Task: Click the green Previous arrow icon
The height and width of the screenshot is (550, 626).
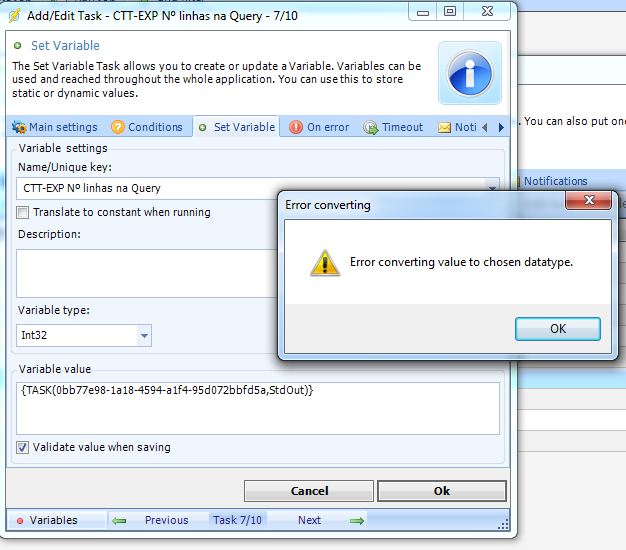Action: (x=120, y=520)
